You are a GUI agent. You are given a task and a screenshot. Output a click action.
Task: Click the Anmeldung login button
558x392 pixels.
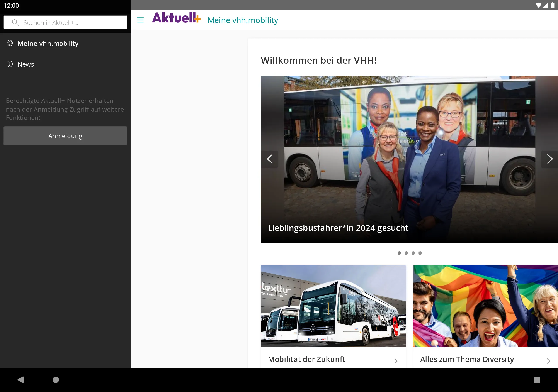tap(65, 136)
